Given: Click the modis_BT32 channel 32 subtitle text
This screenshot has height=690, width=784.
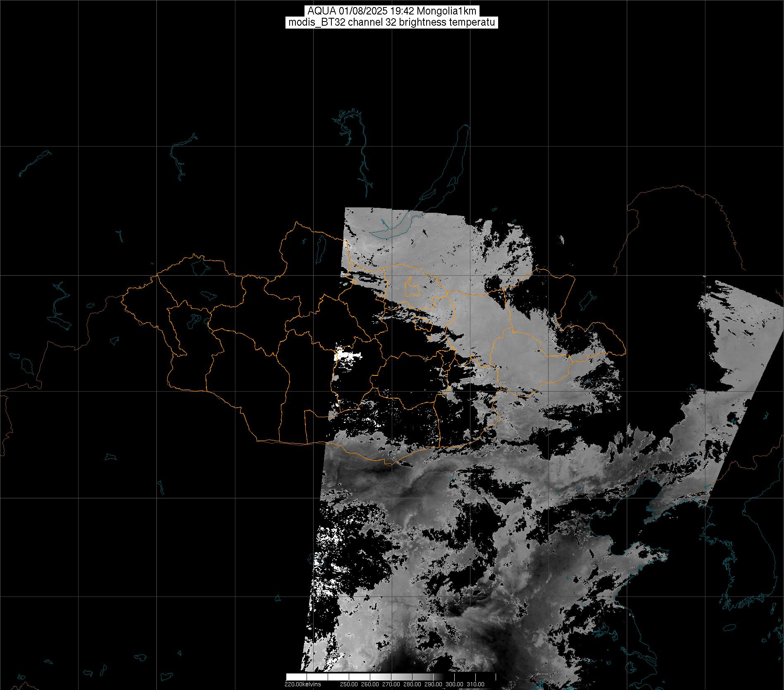Looking at the screenshot, I should (x=391, y=22).
